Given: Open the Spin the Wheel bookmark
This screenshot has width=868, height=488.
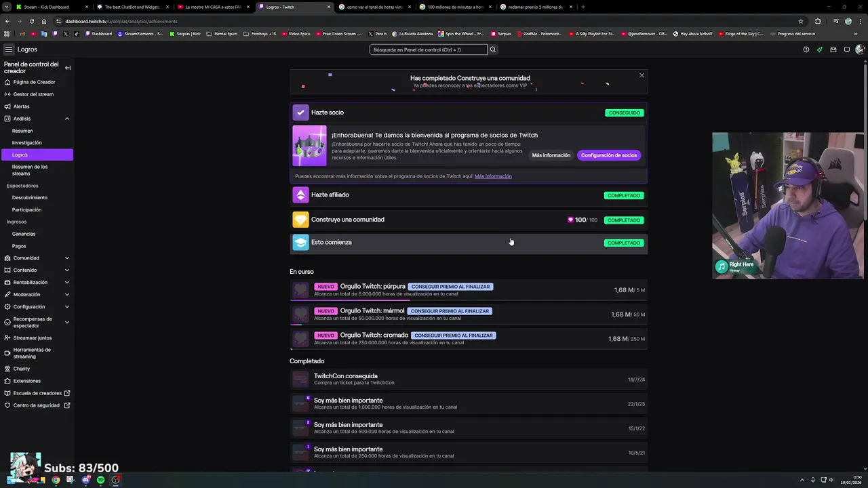Looking at the screenshot, I should click(461, 33).
